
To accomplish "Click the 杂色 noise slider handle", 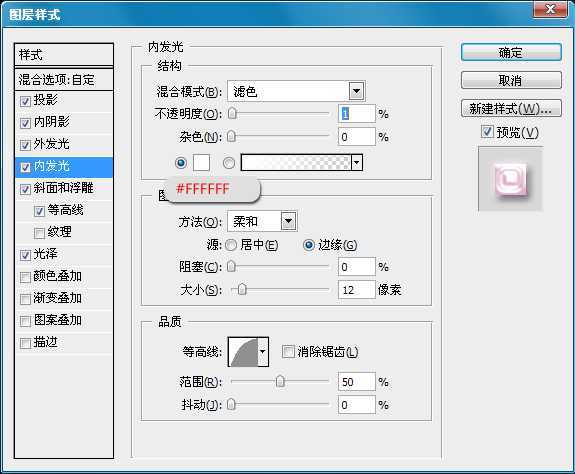I will click(x=231, y=137).
